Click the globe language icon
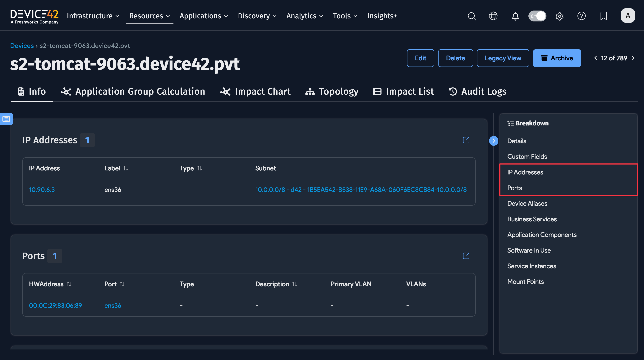This screenshot has width=644, height=360. (493, 16)
